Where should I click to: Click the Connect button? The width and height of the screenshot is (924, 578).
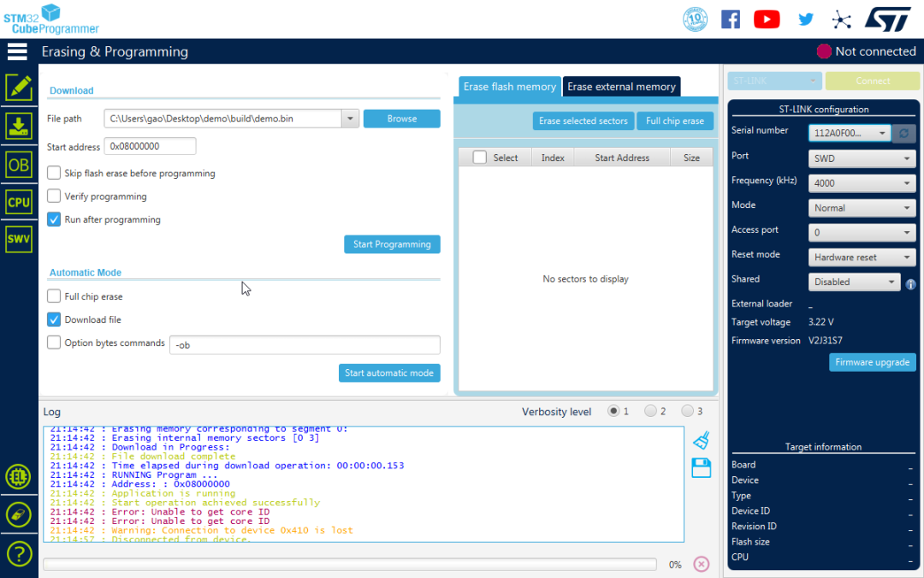(873, 80)
